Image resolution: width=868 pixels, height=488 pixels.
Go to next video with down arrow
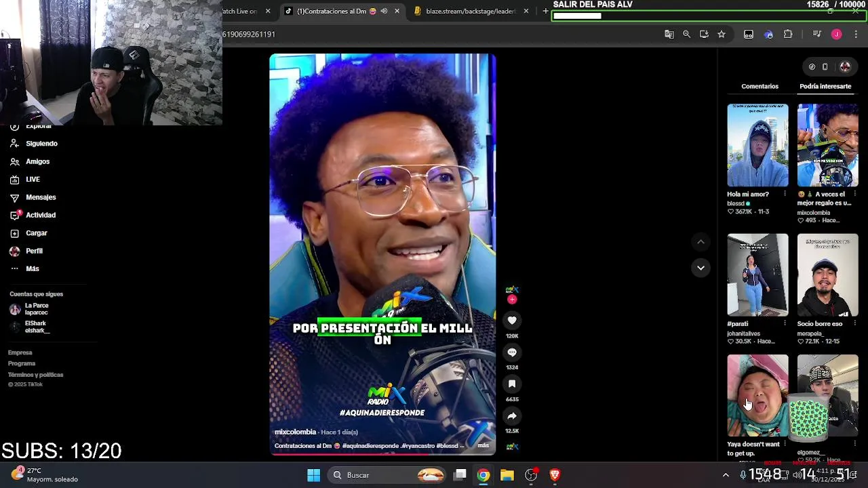tap(701, 268)
